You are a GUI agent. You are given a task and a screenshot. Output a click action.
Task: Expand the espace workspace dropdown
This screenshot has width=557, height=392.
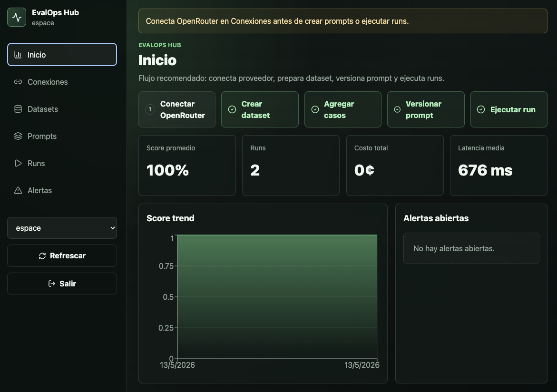(62, 228)
